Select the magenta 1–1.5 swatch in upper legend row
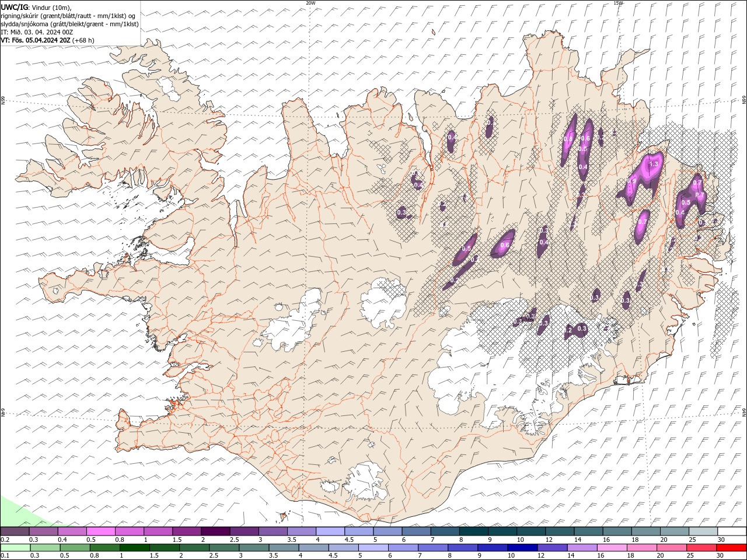The width and height of the screenshot is (747, 560). pyautogui.click(x=158, y=531)
